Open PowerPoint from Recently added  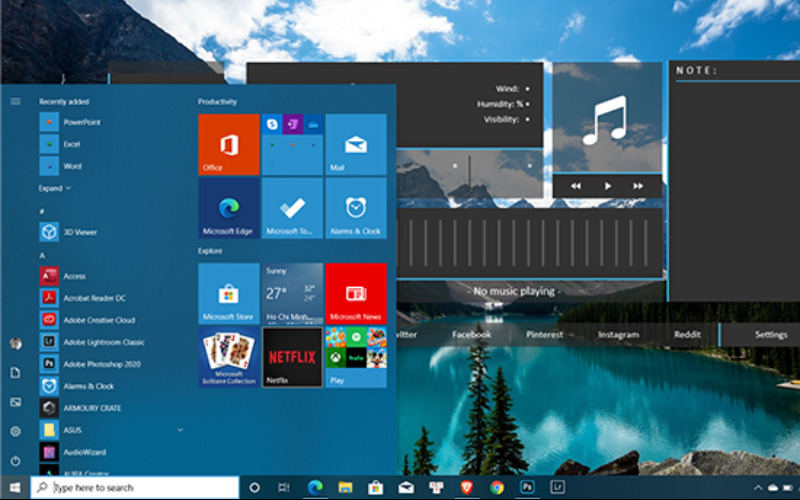[x=70, y=122]
